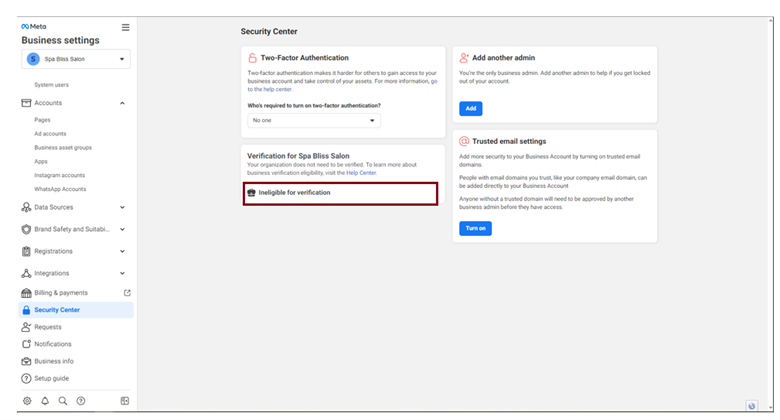The image size is (780, 420).
Task: Open Business info page
Action: click(x=54, y=361)
